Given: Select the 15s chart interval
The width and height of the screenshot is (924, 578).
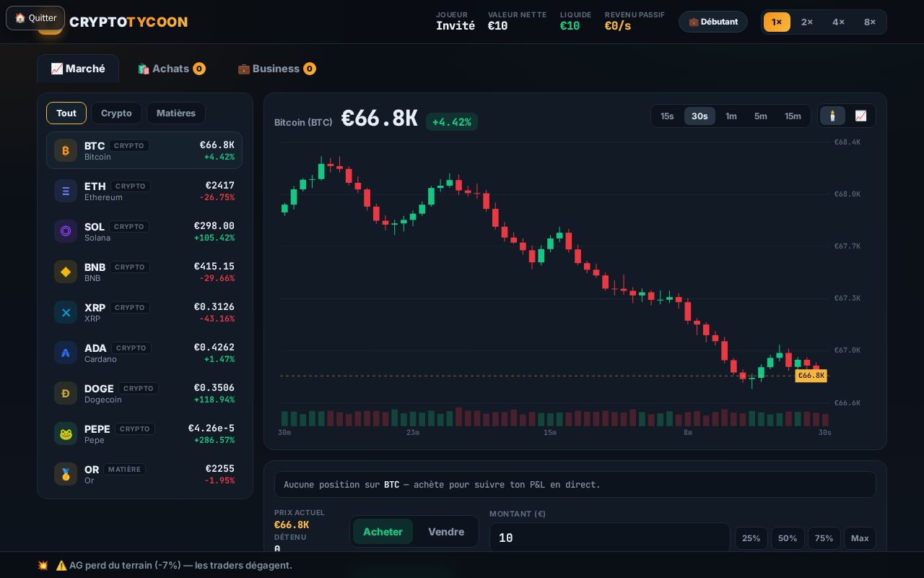Looking at the screenshot, I should click(667, 116).
